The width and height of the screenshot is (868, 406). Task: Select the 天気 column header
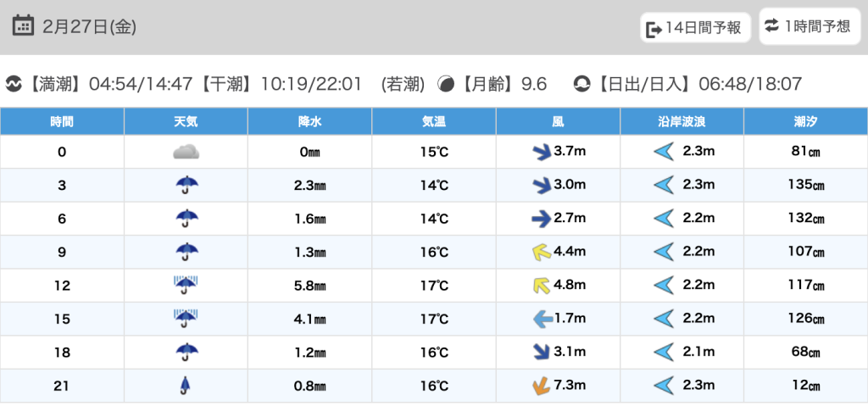point(186,121)
